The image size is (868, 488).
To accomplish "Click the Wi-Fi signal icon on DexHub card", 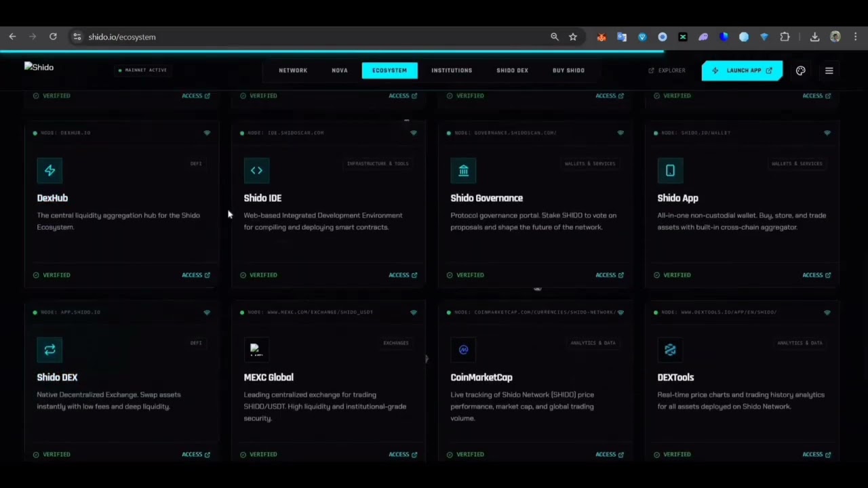I will pyautogui.click(x=207, y=133).
